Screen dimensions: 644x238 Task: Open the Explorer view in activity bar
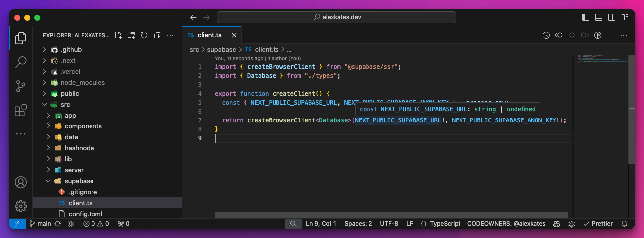point(21,38)
